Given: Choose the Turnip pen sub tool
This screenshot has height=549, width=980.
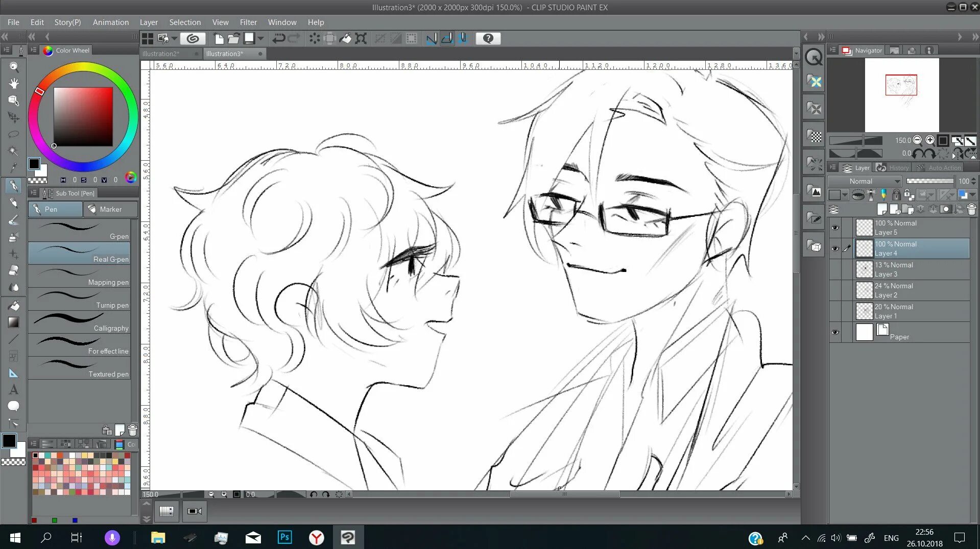Looking at the screenshot, I should [79, 299].
